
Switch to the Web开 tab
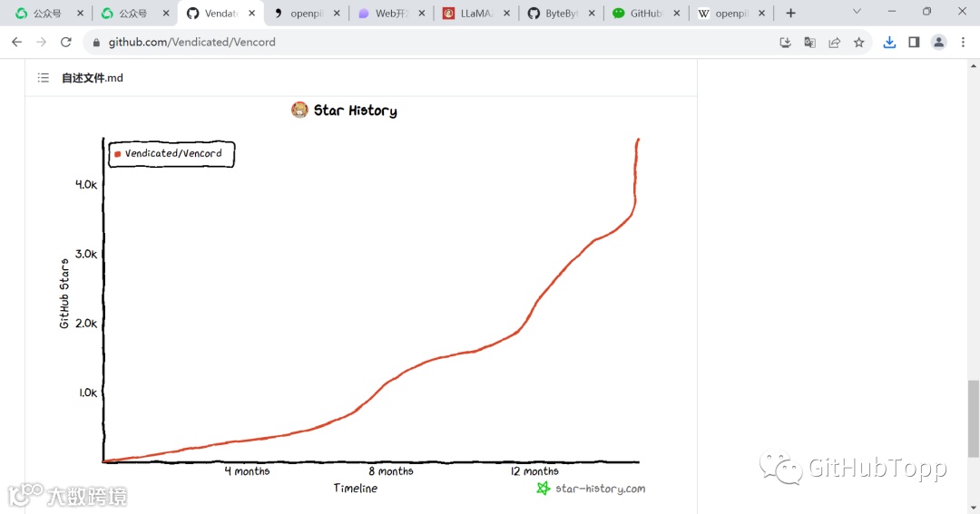[x=391, y=13]
